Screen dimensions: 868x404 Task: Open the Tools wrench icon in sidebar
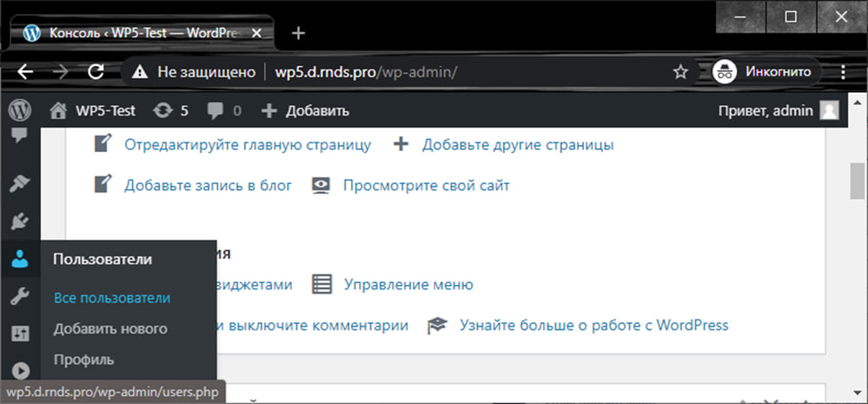tap(20, 297)
